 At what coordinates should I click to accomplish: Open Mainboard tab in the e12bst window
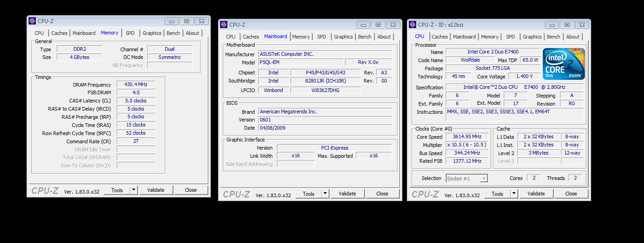464,37
